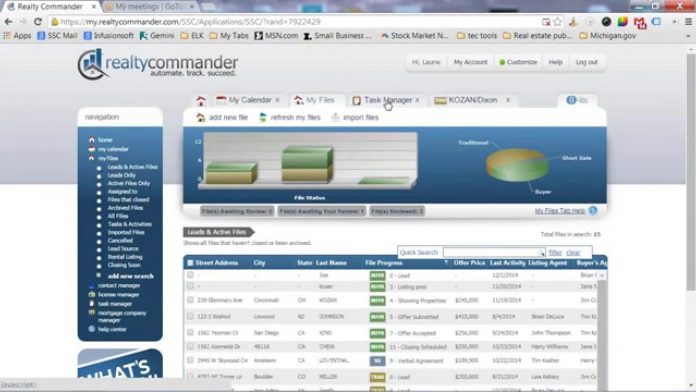Open My Files Tab Help question icon
The height and width of the screenshot is (392, 696).
click(593, 210)
